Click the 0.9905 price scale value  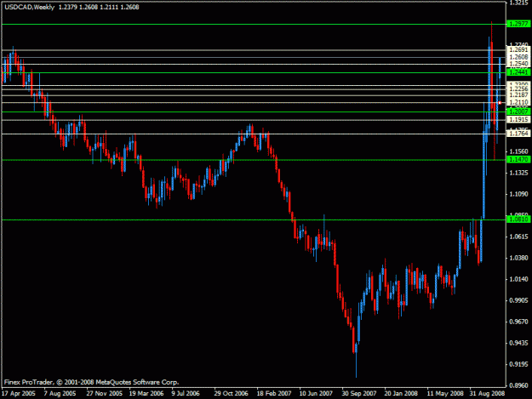[x=519, y=300]
